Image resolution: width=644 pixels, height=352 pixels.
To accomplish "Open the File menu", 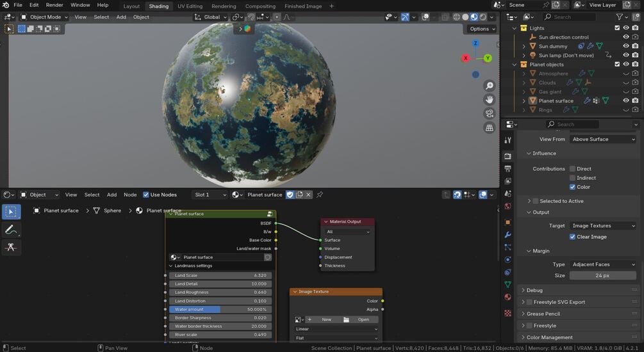I will (18, 5).
